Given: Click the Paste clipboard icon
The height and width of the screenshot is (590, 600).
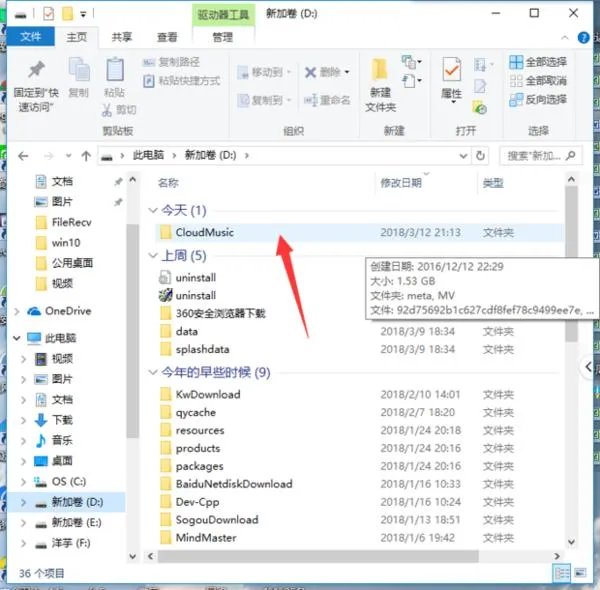Looking at the screenshot, I should (x=114, y=69).
